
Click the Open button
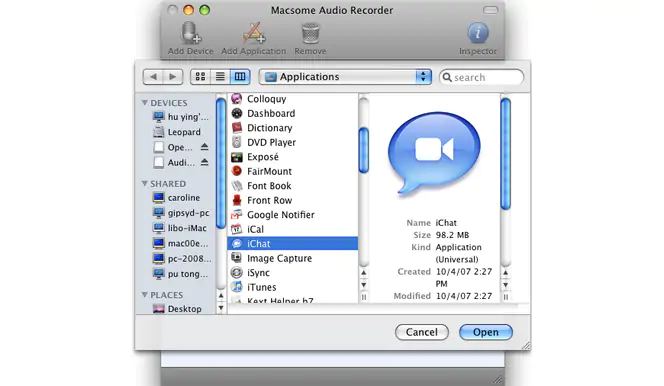point(486,332)
